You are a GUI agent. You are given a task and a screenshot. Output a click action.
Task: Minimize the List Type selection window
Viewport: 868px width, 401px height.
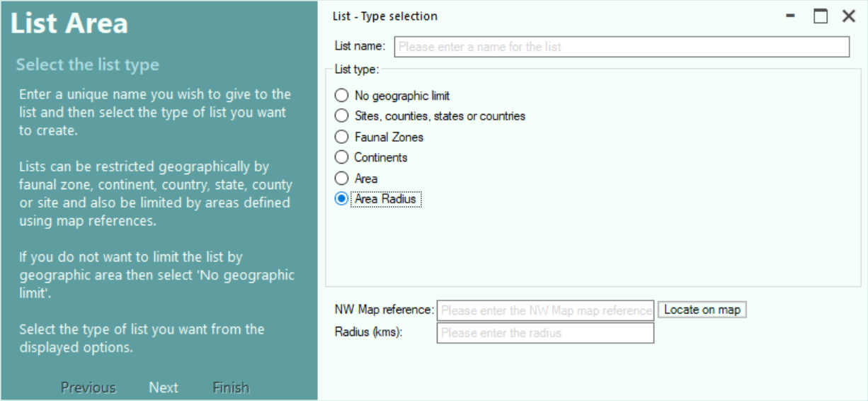[x=791, y=16]
